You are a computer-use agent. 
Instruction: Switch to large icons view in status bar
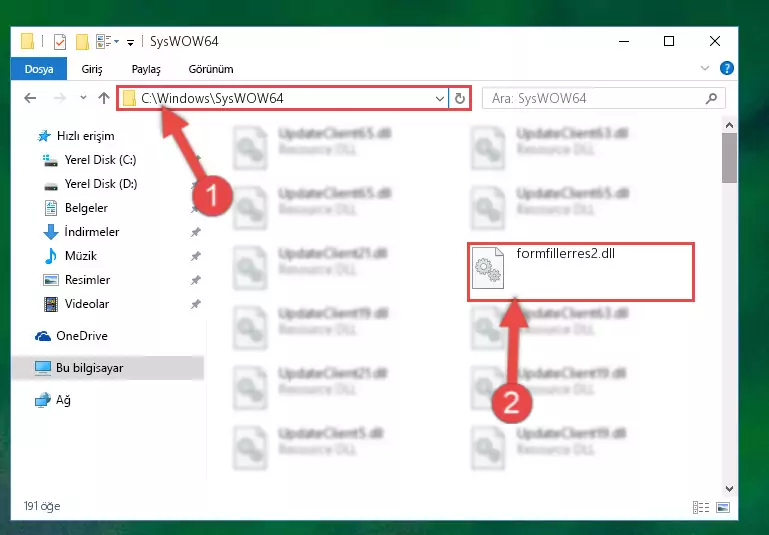click(723, 508)
